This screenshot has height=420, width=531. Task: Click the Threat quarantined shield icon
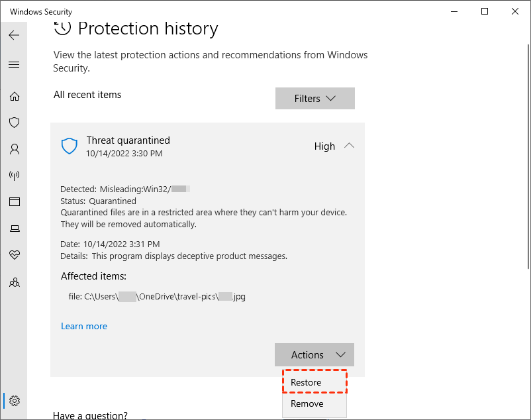[70, 146]
